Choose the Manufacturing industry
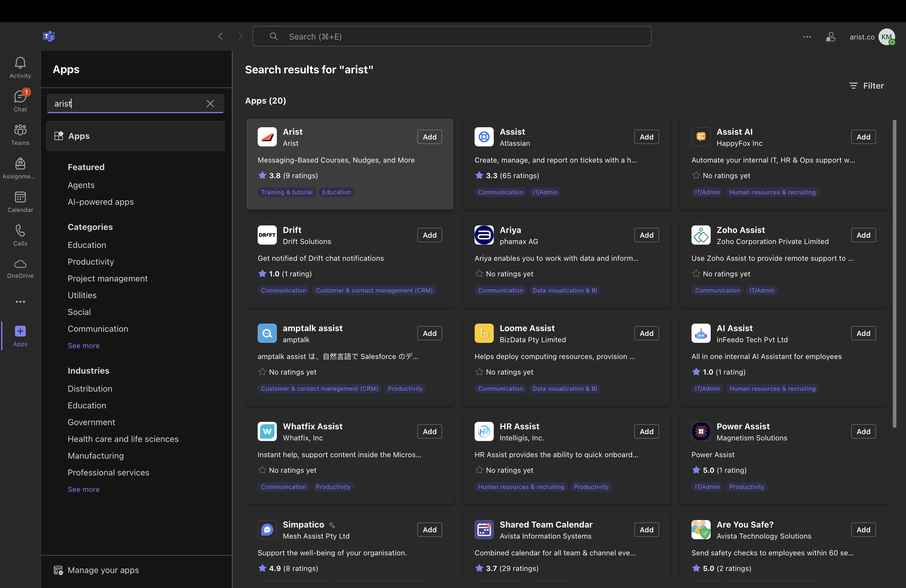Image resolution: width=906 pixels, height=588 pixels. coord(96,456)
